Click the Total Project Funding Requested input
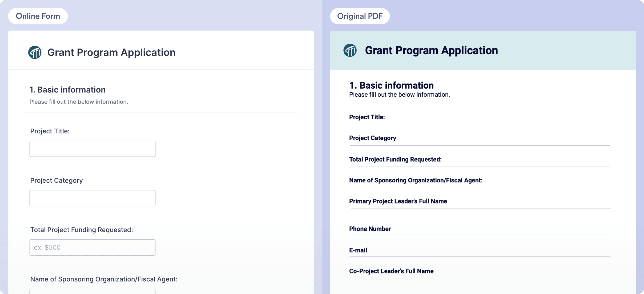The image size is (644, 294). coord(92,247)
